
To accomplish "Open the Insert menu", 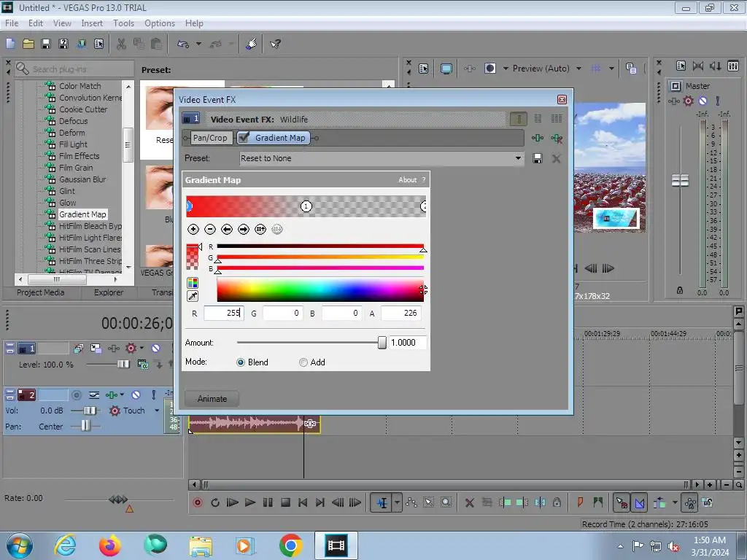I will coord(92,23).
